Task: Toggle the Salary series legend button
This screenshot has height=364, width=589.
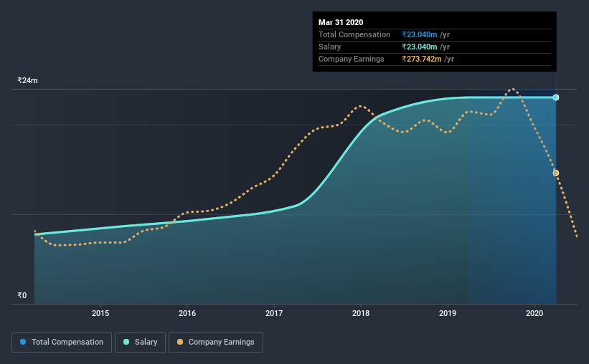Action: pyautogui.click(x=140, y=343)
